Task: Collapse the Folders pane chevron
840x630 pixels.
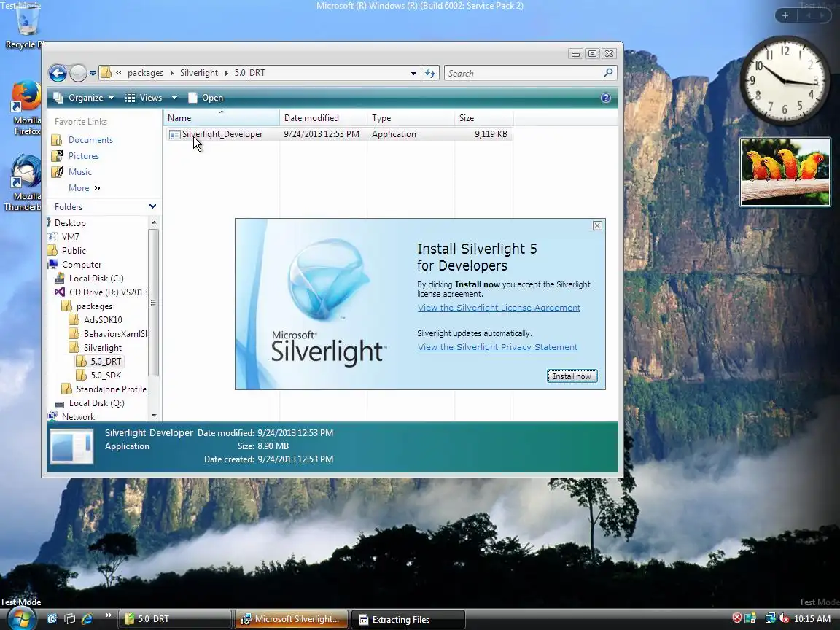Action: pyautogui.click(x=152, y=206)
